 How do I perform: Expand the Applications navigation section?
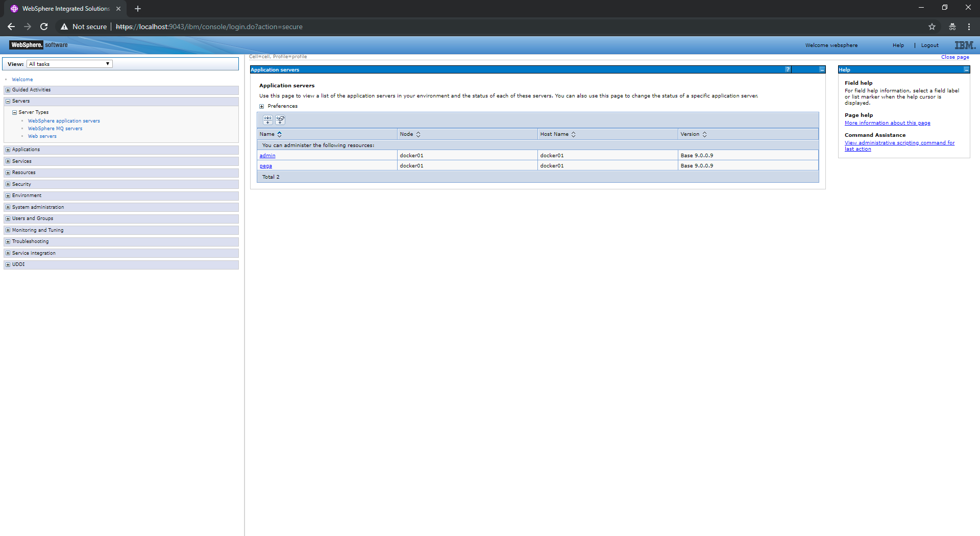click(8, 150)
